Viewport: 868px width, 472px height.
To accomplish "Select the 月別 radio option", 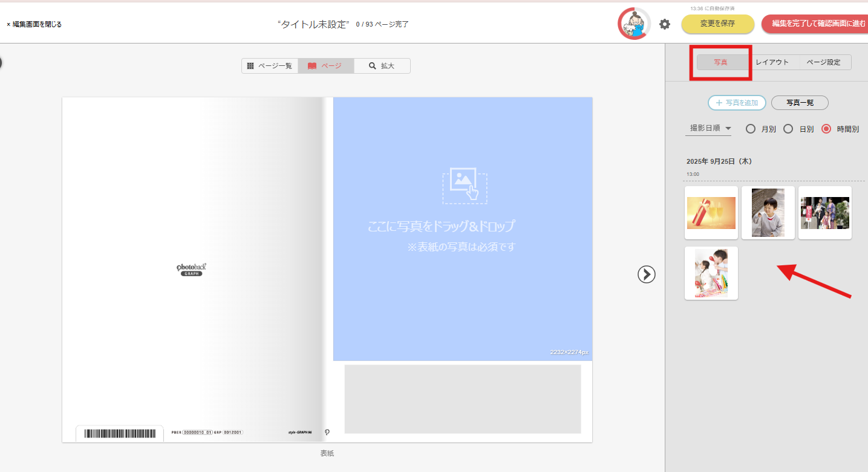I will [x=751, y=129].
